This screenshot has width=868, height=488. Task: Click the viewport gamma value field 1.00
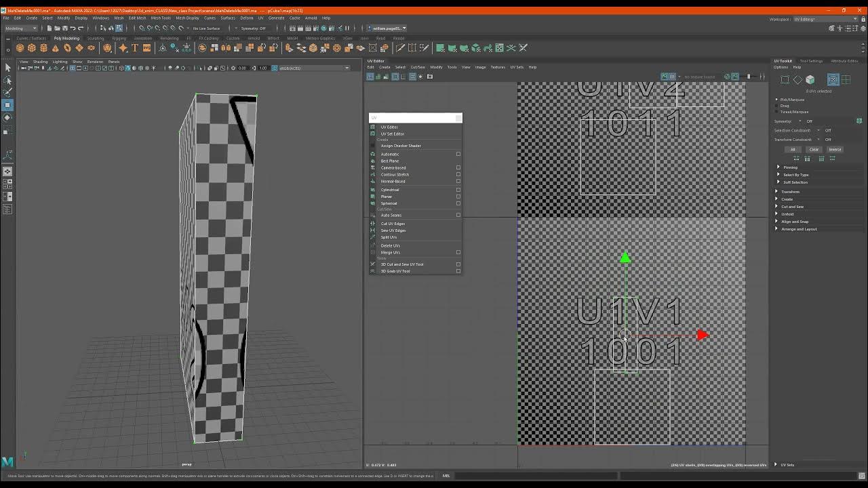(263, 68)
